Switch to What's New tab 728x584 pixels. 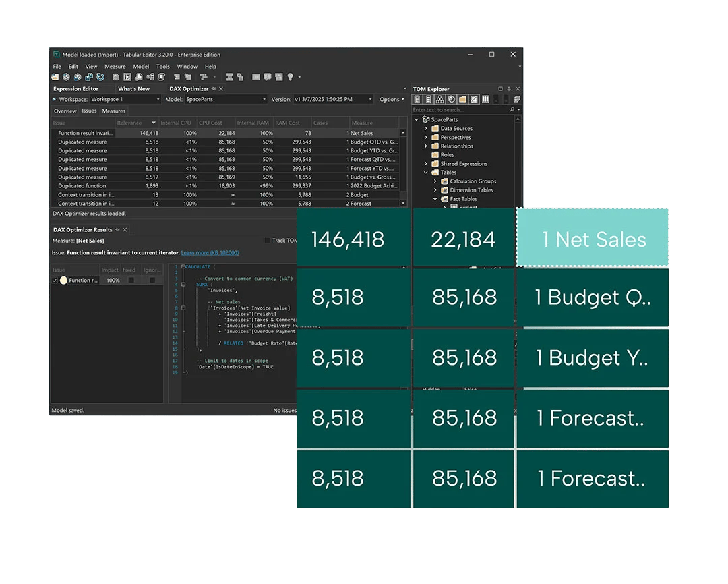pos(133,89)
